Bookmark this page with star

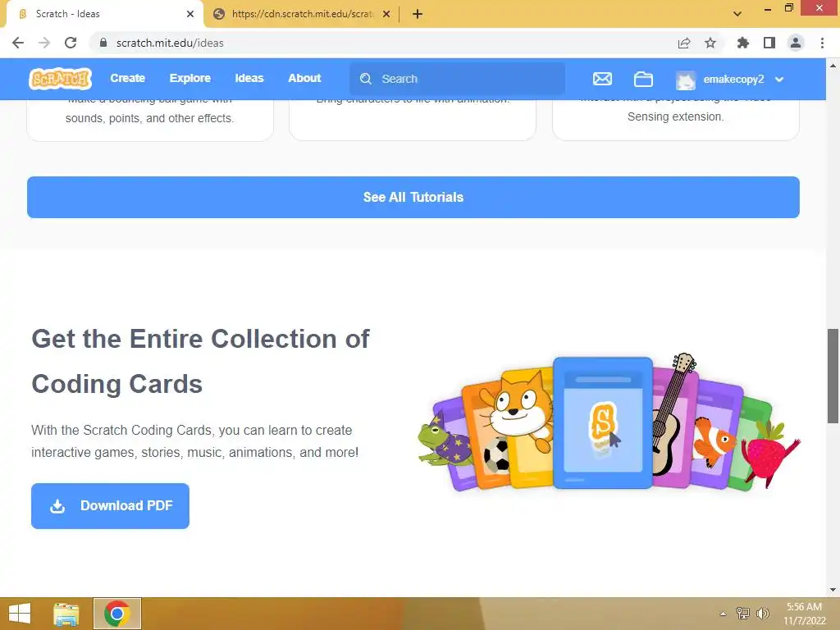(x=710, y=43)
